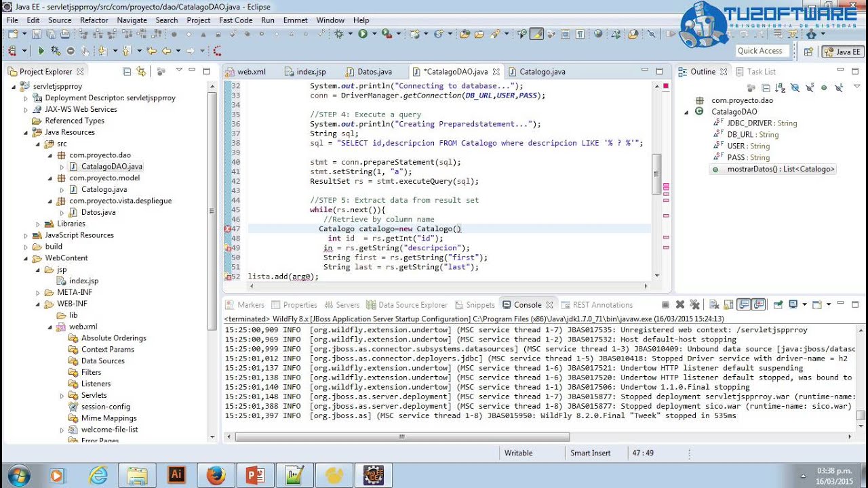Click the editor vertical scrollbar thumb
This screenshot has width=868, height=488.
[x=656, y=174]
